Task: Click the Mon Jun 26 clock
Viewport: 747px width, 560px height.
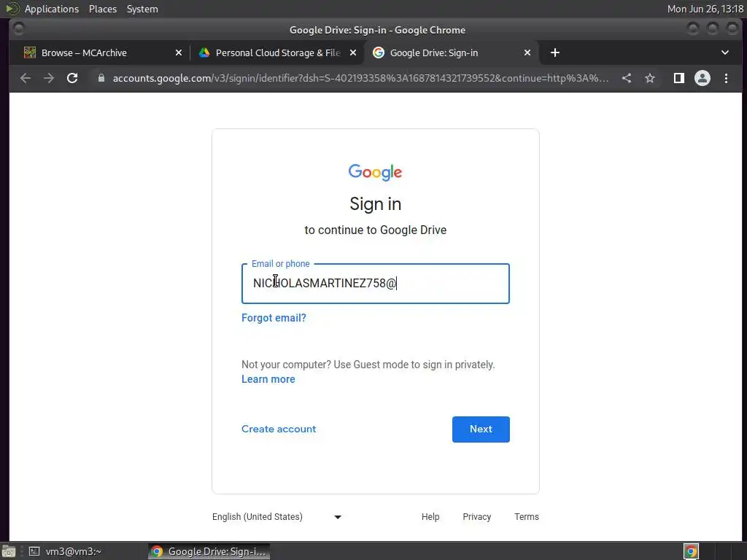Action: (705, 9)
